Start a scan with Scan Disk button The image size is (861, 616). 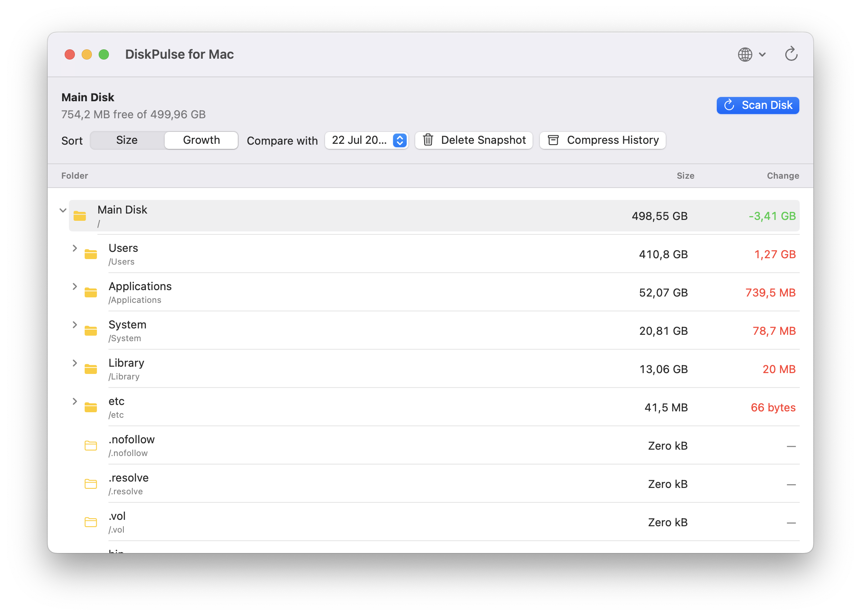click(758, 105)
